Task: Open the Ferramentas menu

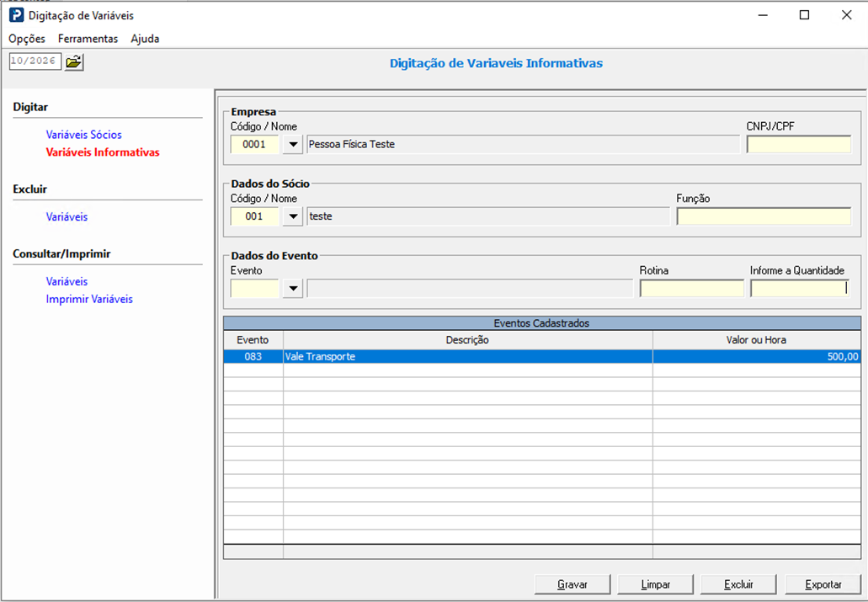Action: pyautogui.click(x=88, y=39)
